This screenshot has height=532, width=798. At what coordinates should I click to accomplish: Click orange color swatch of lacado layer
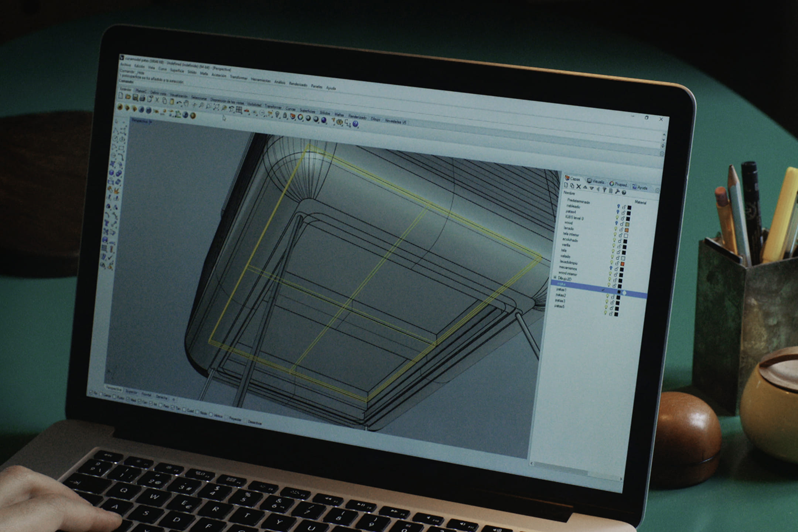(627, 230)
